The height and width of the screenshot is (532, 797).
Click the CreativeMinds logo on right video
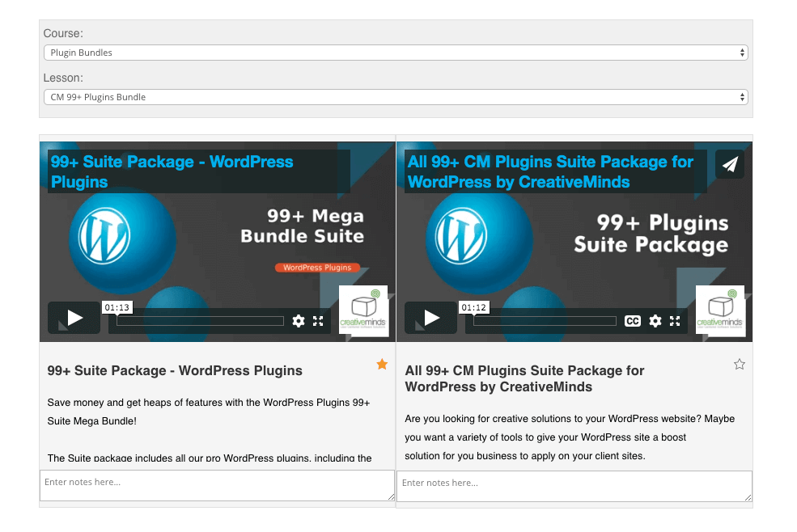pyautogui.click(x=720, y=310)
